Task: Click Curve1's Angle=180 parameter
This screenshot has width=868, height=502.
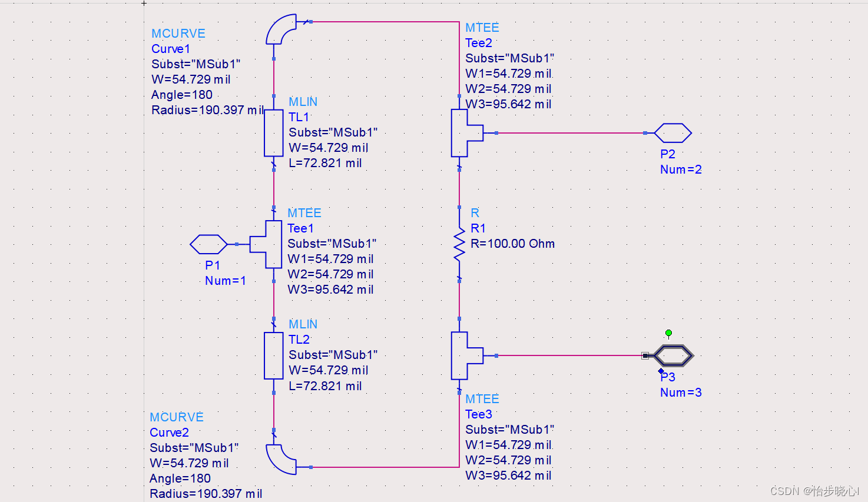Action: (x=182, y=95)
